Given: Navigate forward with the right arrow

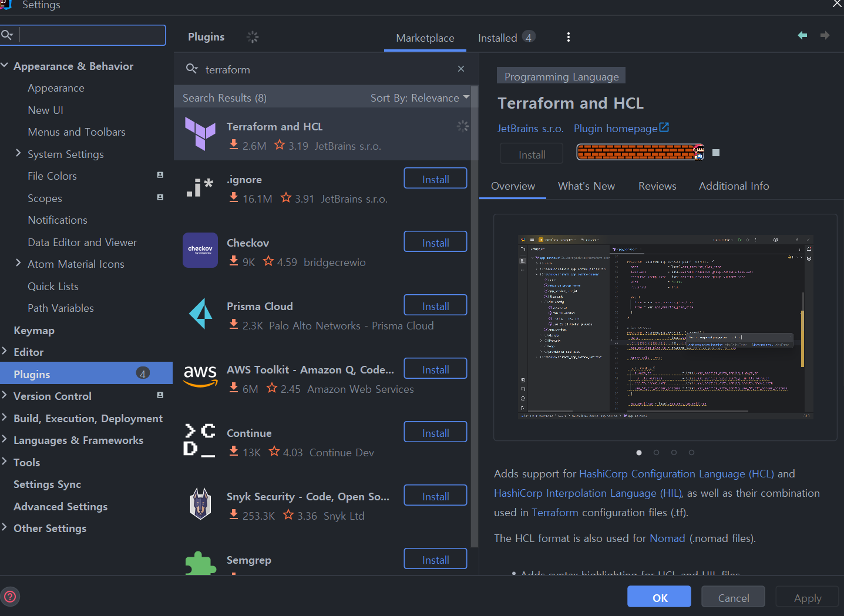Looking at the screenshot, I should [x=825, y=35].
